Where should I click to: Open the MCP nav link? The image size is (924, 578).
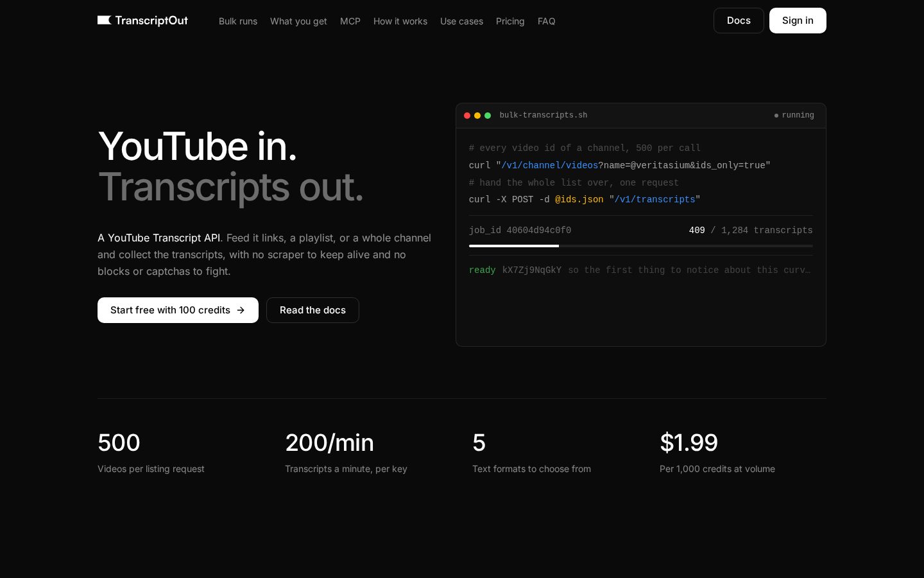350,21
